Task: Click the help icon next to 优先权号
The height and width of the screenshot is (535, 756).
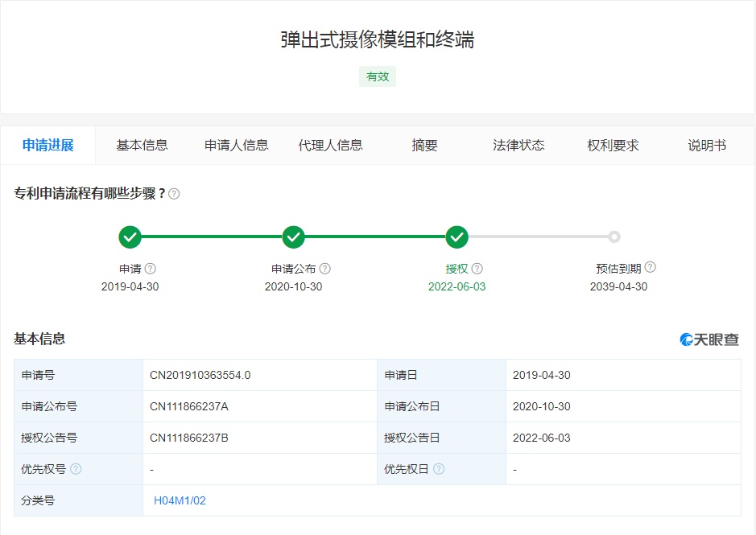Action: pos(76,469)
